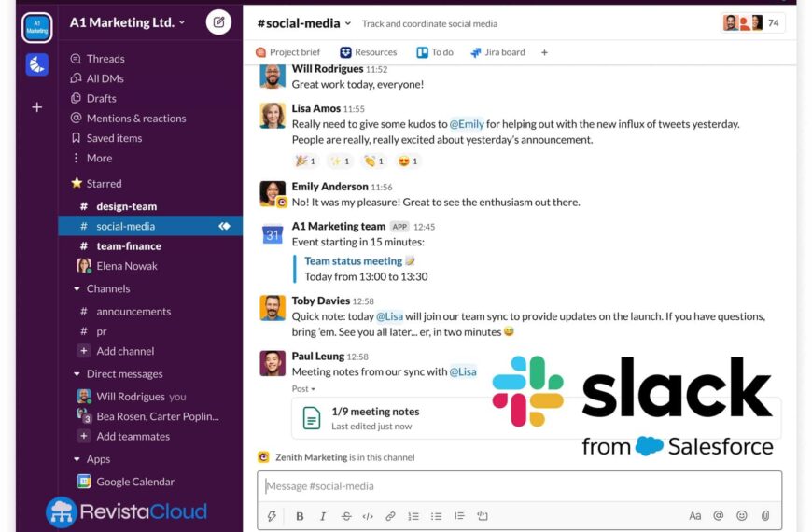Open the A1 Marketing Ltd. workspace dropdown
Image resolution: width=812 pixels, height=532 pixels.
[127, 22]
